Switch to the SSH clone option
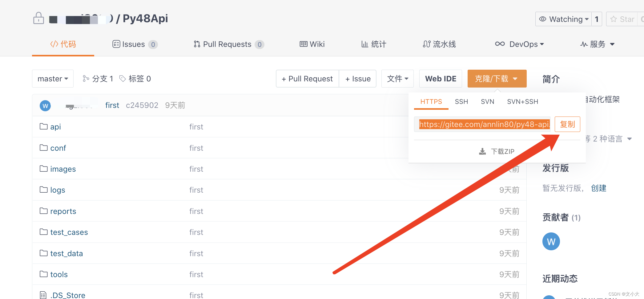Viewport: 644px width, 299px height. (461, 101)
